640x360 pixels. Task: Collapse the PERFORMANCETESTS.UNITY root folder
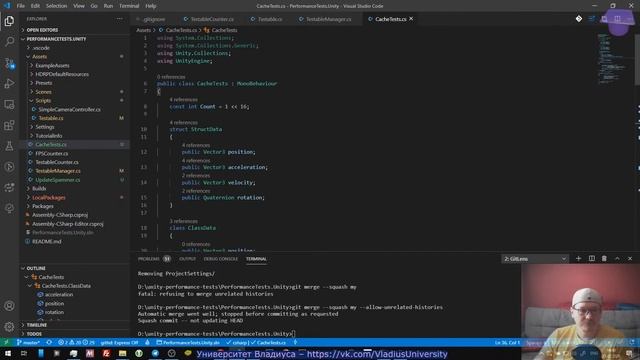[56, 39]
